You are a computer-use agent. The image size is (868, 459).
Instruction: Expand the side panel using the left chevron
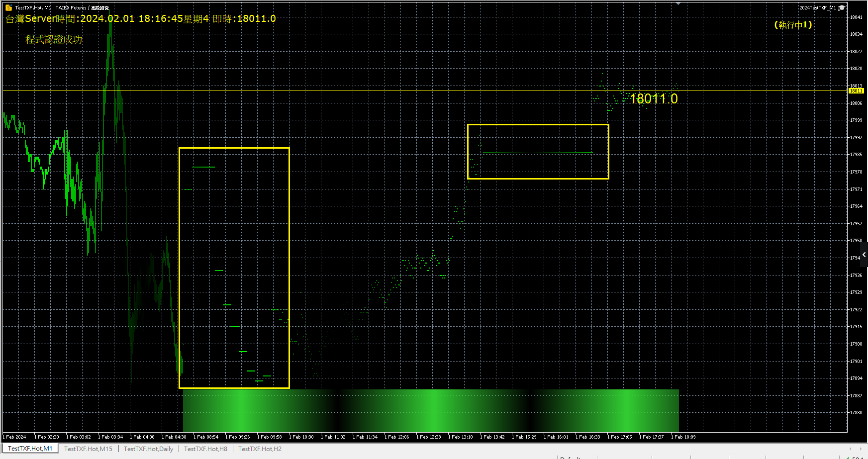864,255
